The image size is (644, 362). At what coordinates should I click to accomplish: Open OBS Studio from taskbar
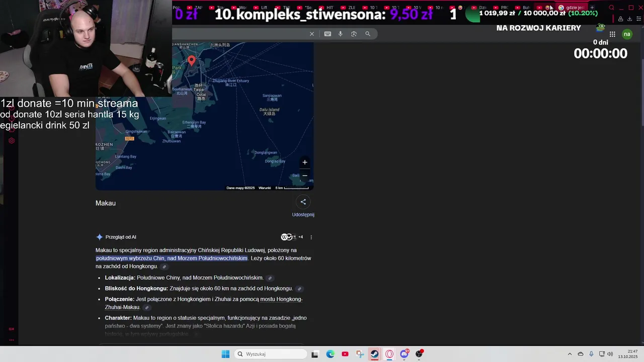click(419, 354)
